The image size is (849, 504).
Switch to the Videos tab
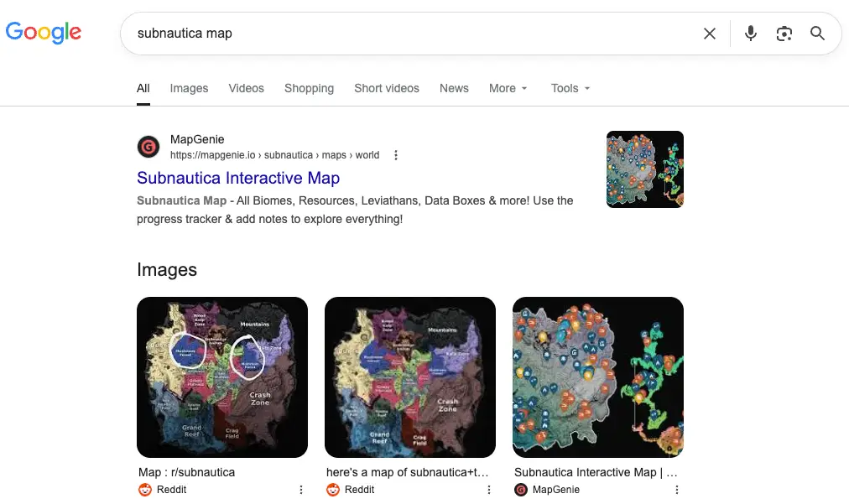[x=247, y=88]
